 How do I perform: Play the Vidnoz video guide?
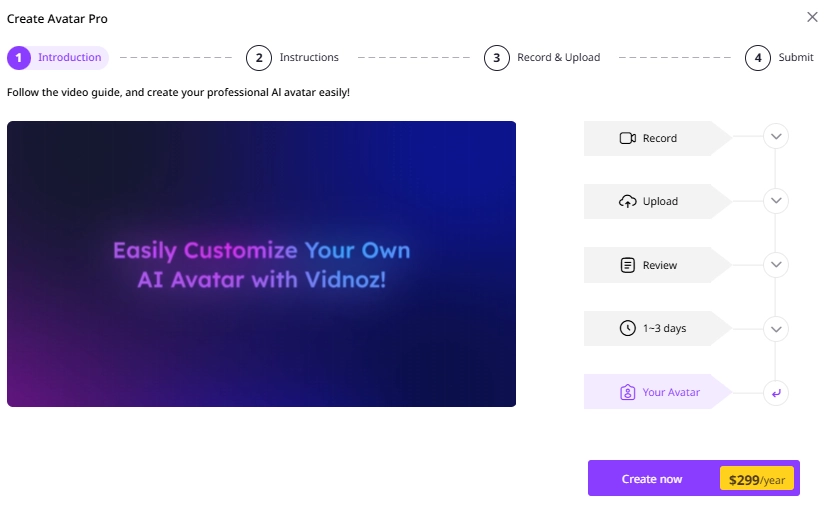pos(261,264)
